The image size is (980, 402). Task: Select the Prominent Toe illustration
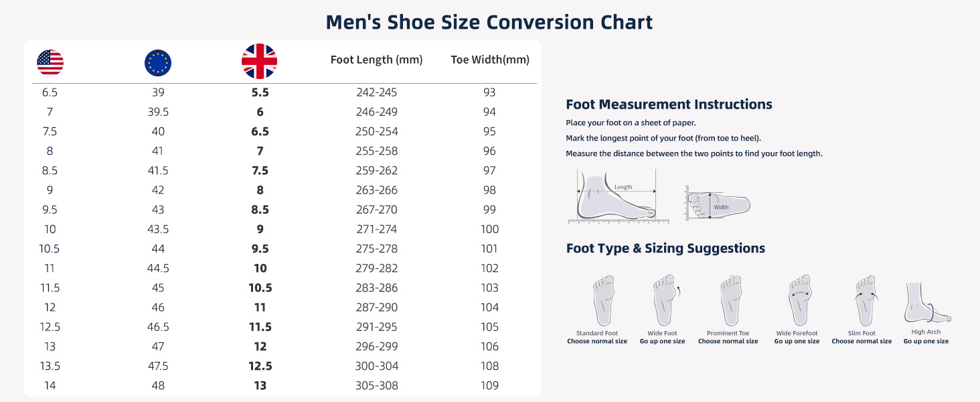(x=730, y=300)
